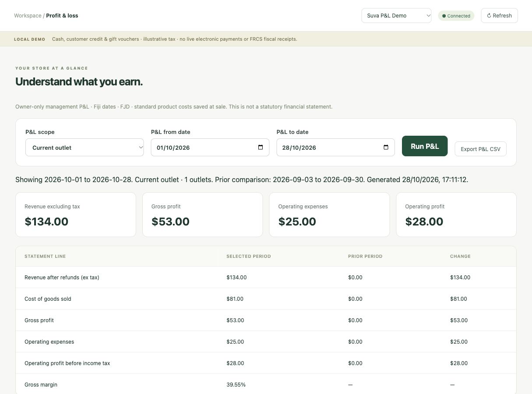Select the Revenue after refunds (ex tax) row label
This screenshot has width=532, height=394.
(62, 278)
